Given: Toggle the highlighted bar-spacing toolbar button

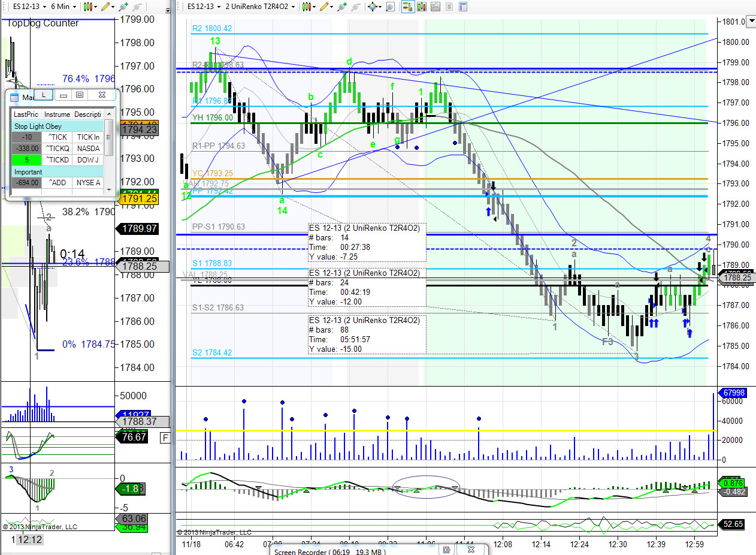Looking at the screenshot, I should [408, 7].
